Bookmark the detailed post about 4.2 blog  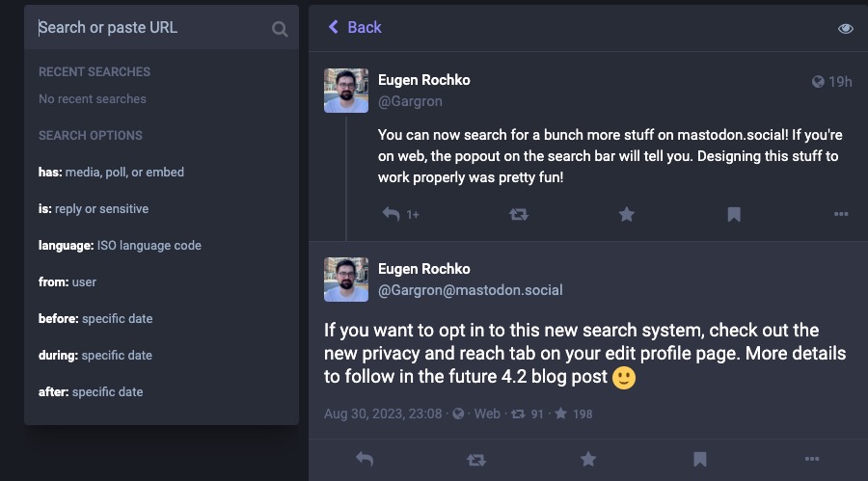700,460
